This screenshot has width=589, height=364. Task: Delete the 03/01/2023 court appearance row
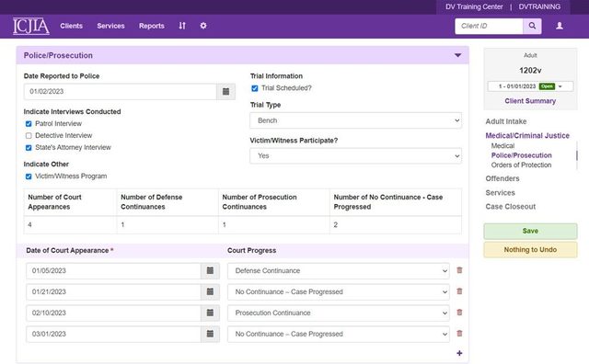tap(459, 334)
